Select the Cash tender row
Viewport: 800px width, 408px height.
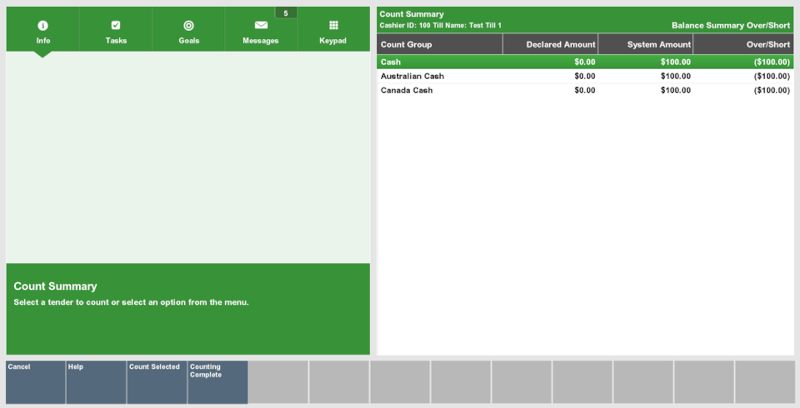585,62
